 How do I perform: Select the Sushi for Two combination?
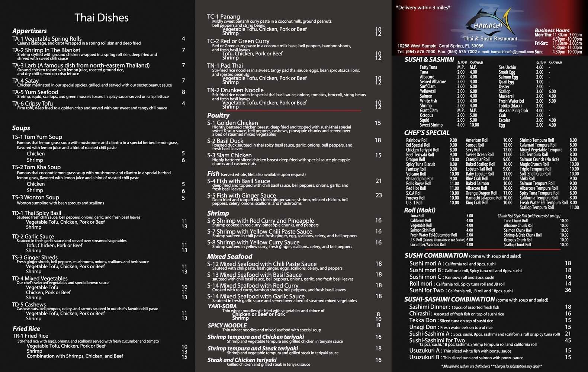426,290
